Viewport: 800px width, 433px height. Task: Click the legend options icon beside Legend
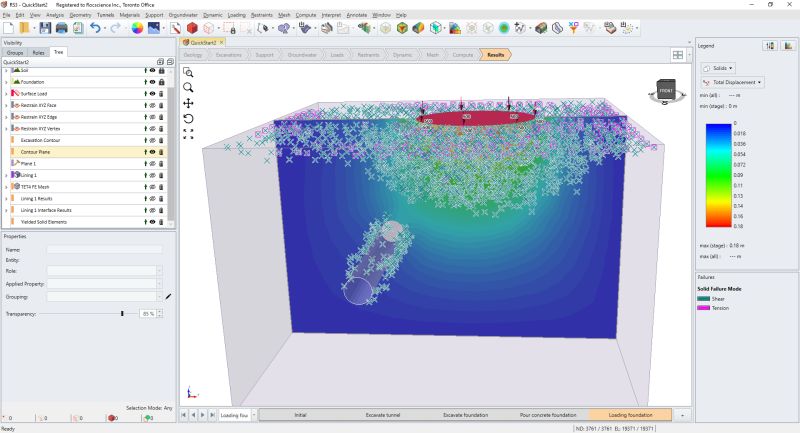coord(770,46)
